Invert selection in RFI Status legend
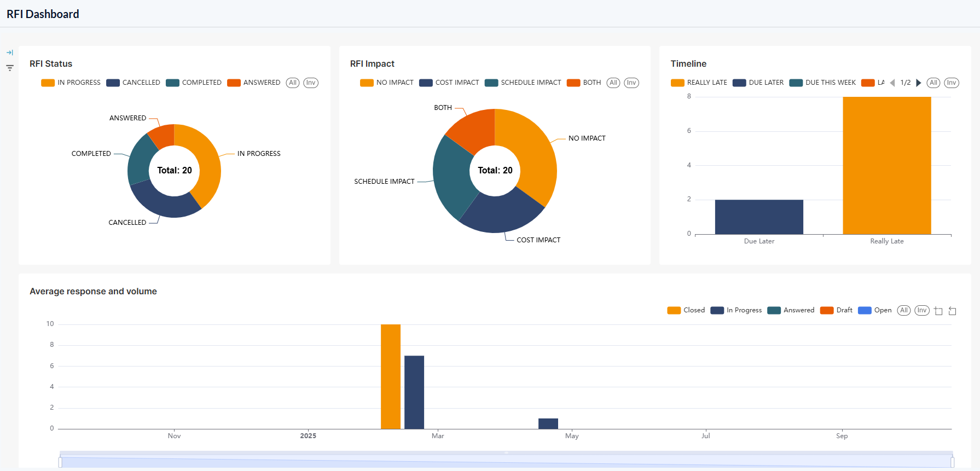This screenshot has height=471, width=980. coord(311,83)
